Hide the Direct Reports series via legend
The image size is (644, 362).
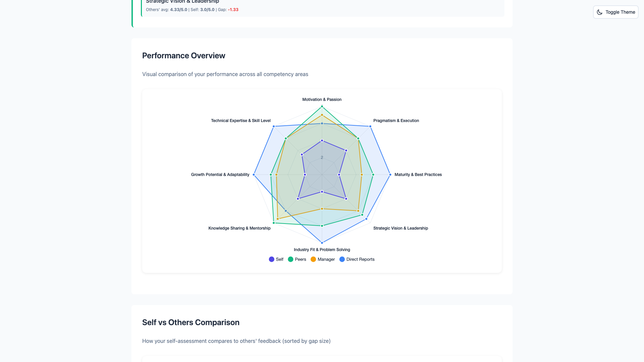coord(357,259)
